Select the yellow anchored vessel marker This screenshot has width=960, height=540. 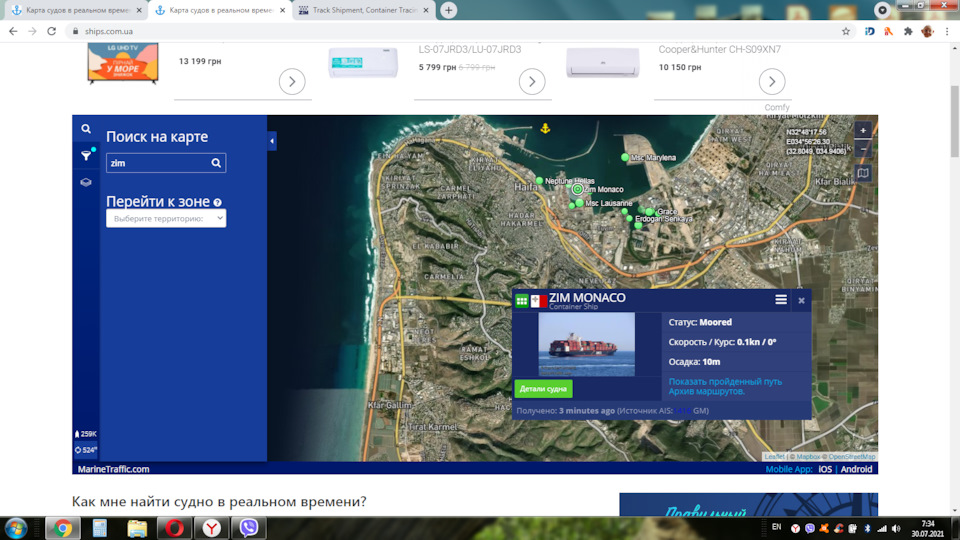pos(545,128)
